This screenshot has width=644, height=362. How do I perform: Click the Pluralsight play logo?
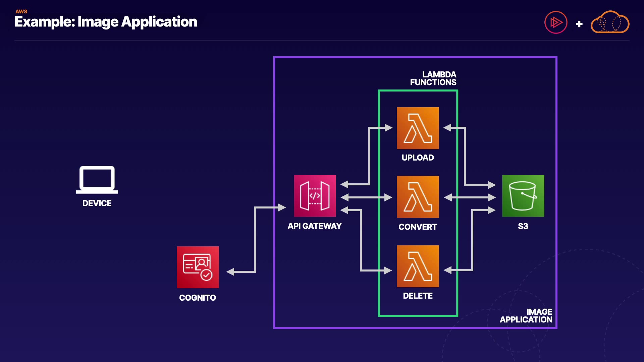click(556, 22)
